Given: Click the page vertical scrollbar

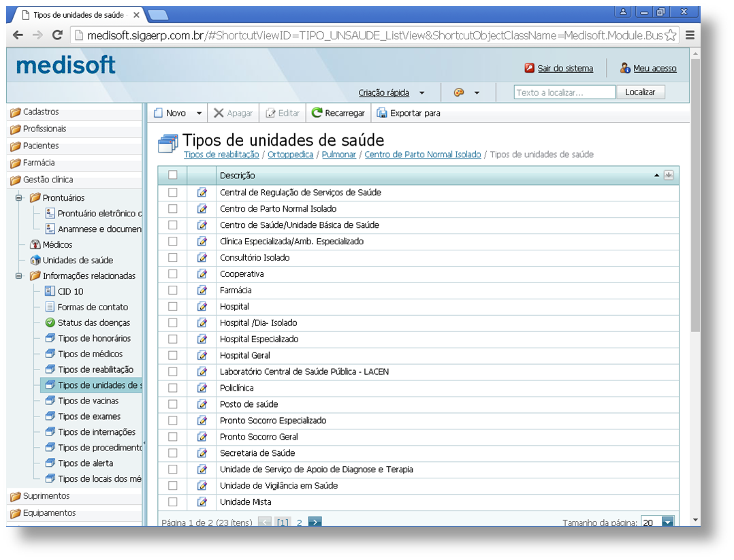Looking at the screenshot, I should coord(695,197).
